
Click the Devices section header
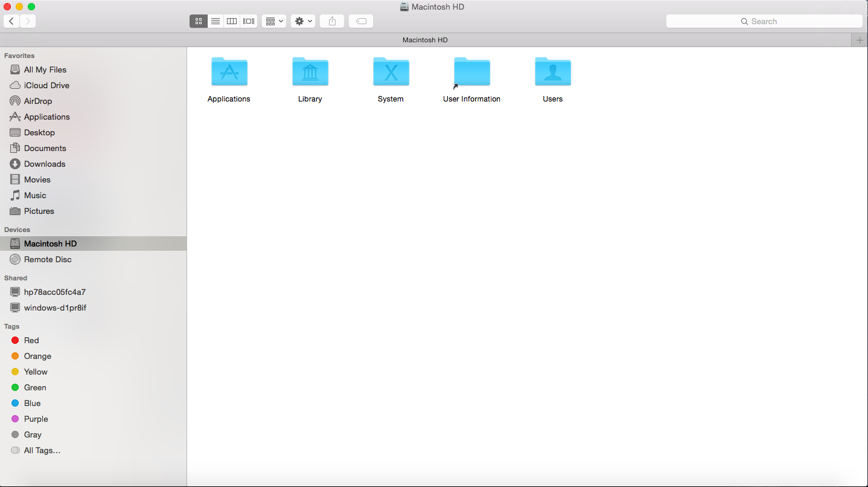[17, 230]
